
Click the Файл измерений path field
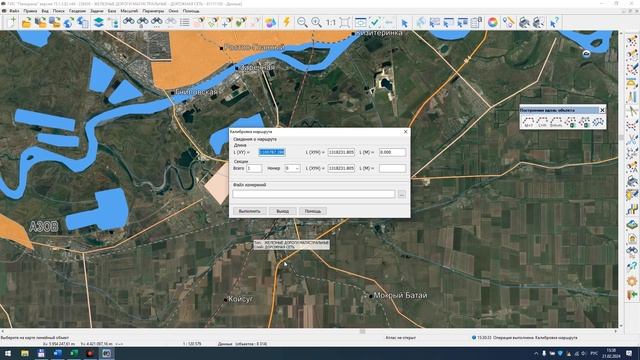coord(313,194)
